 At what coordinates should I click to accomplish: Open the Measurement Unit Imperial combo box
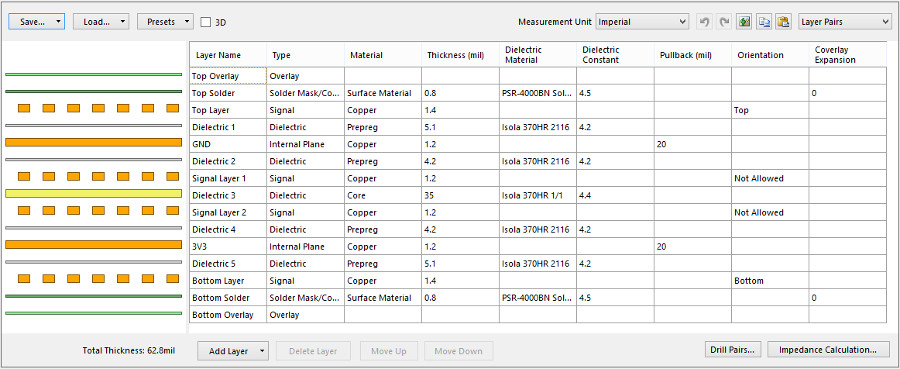pos(642,22)
